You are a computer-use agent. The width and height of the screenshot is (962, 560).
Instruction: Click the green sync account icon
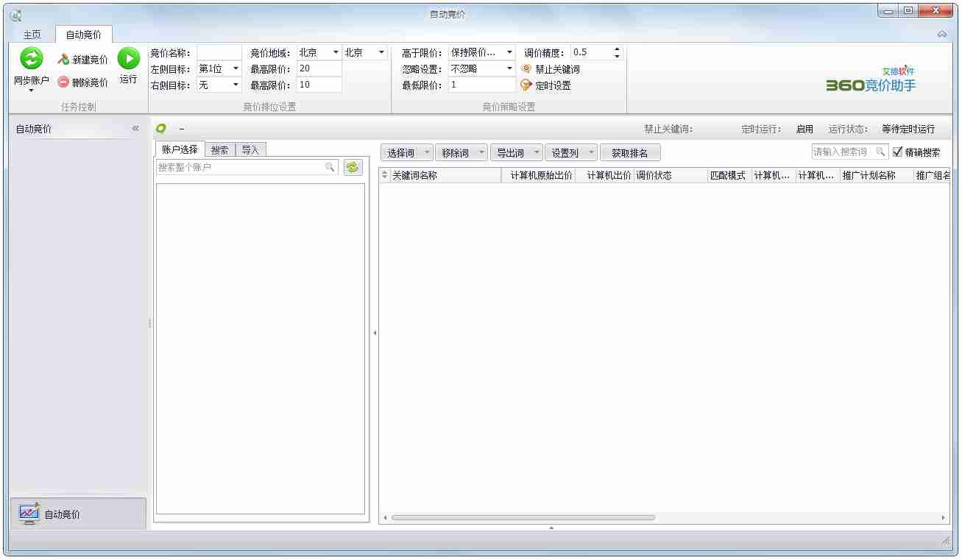click(x=31, y=58)
